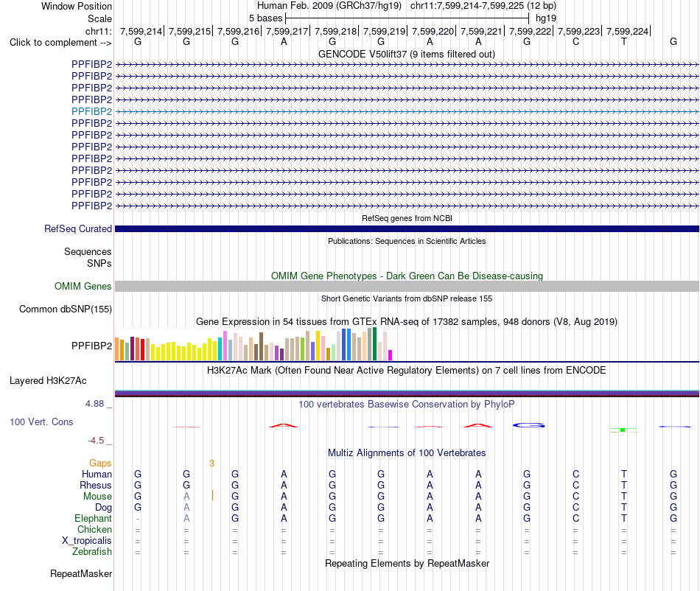Click the gray OMIM Genes bar

point(407,286)
